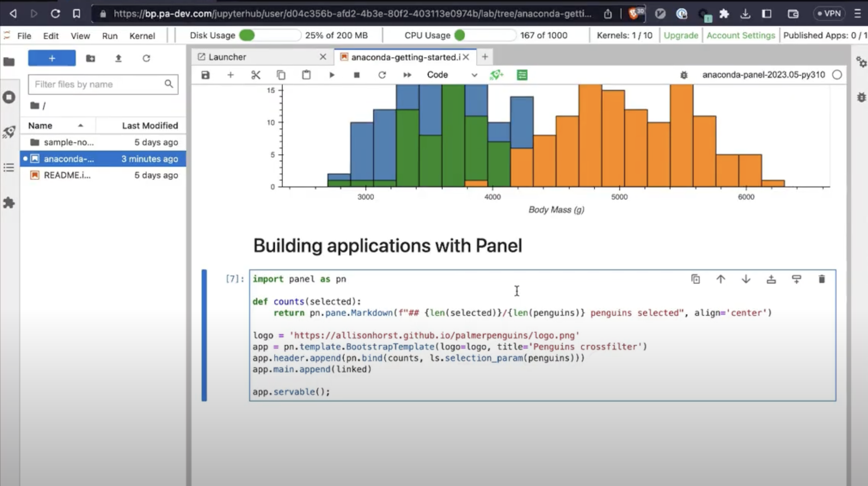
Task: Insert a cell below with the plus icon
Action: pos(230,75)
